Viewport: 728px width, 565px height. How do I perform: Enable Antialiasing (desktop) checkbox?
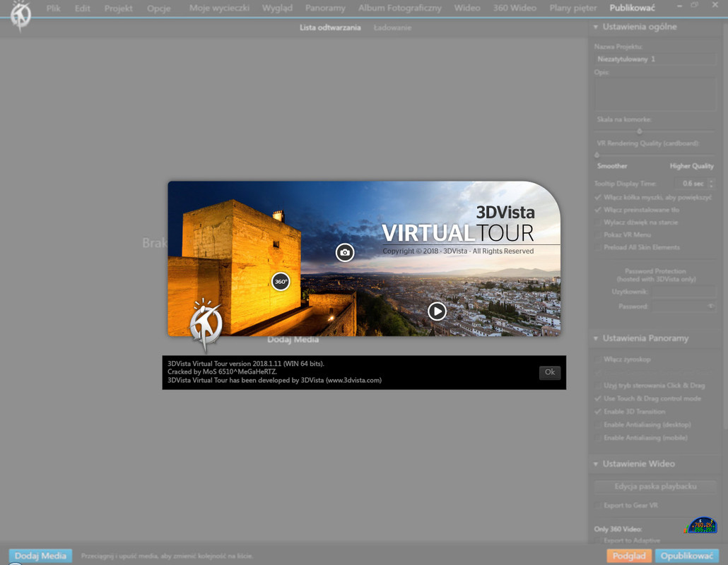[597, 424]
